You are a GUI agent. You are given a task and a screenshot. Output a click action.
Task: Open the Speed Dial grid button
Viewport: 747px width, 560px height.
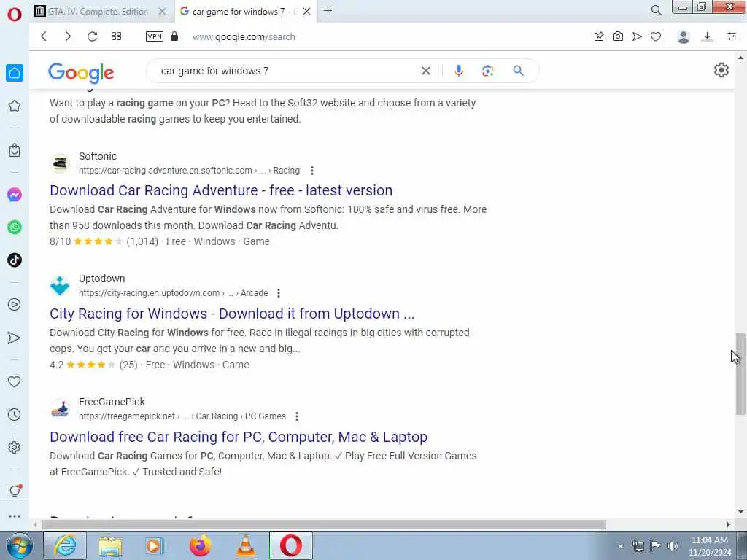click(x=116, y=36)
